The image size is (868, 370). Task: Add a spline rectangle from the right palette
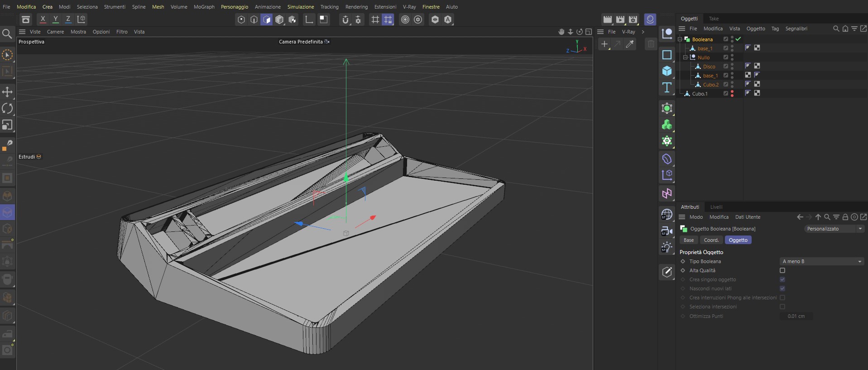[x=667, y=55]
